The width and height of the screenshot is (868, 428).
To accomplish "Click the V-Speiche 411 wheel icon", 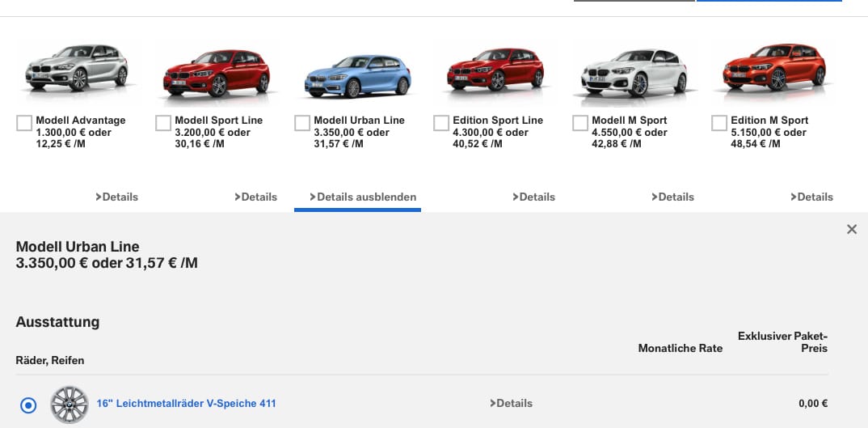I will pos(70,404).
